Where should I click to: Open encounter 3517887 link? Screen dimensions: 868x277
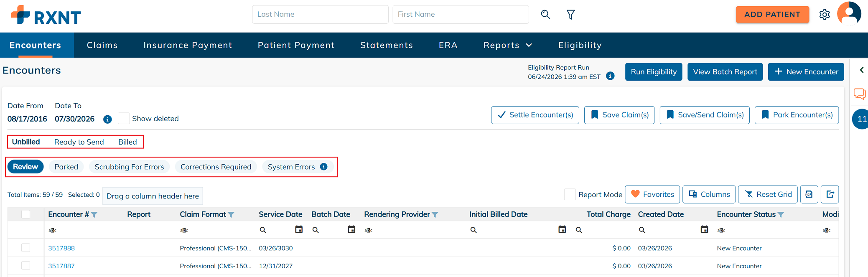[x=61, y=266]
